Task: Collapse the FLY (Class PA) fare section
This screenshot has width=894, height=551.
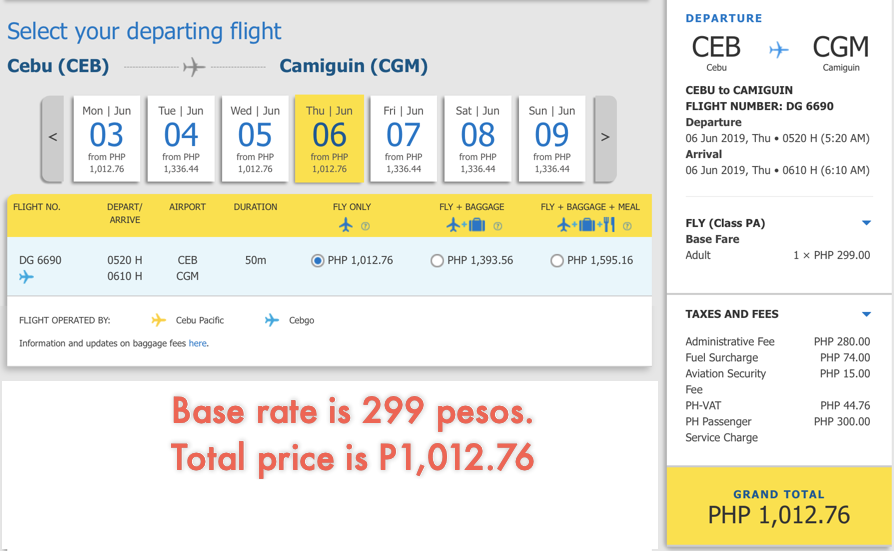Action: pyautogui.click(x=866, y=223)
